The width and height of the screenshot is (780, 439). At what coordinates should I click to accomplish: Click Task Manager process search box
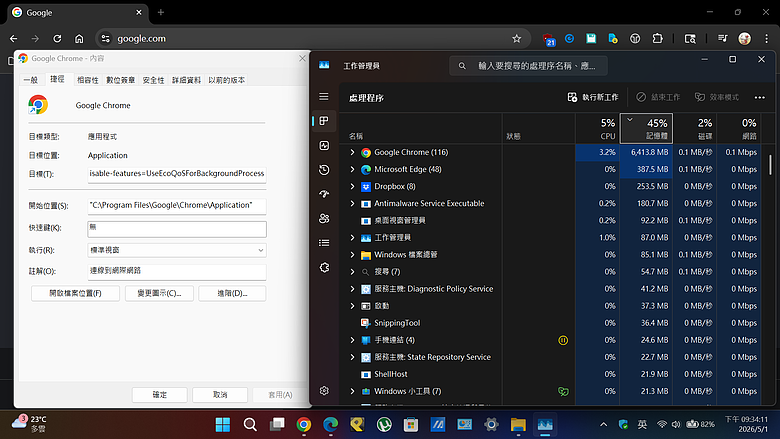point(528,66)
